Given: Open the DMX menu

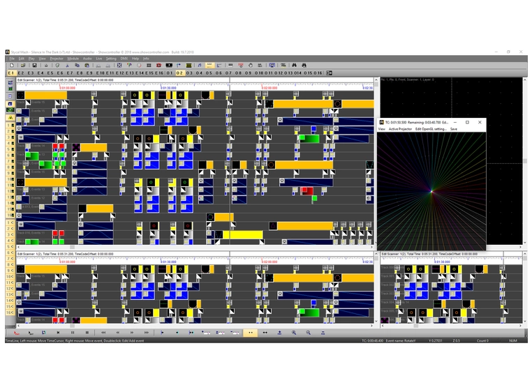Looking at the screenshot, I should 124,59.
